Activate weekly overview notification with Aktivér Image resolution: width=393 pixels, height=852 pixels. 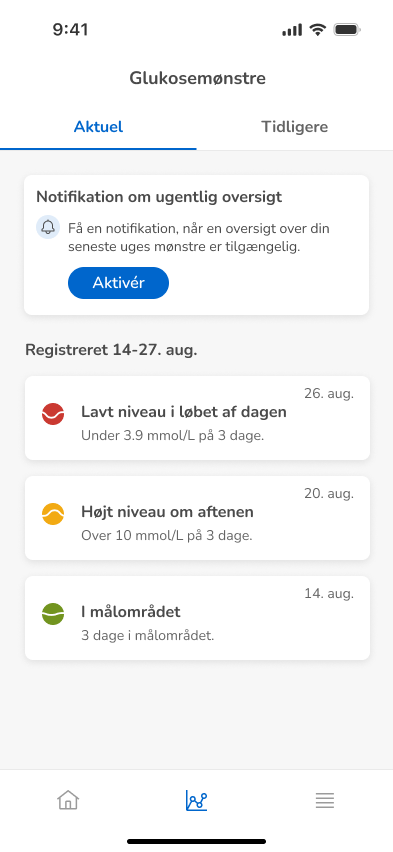(x=118, y=283)
